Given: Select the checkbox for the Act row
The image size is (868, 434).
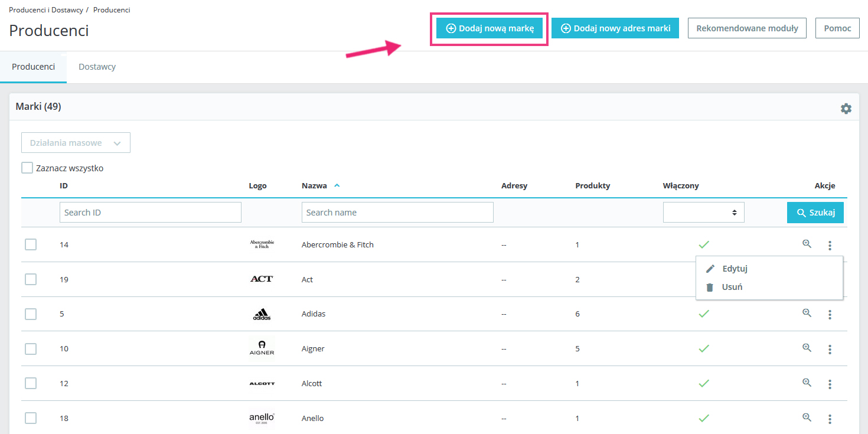Looking at the screenshot, I should click(x=31, y=279).
